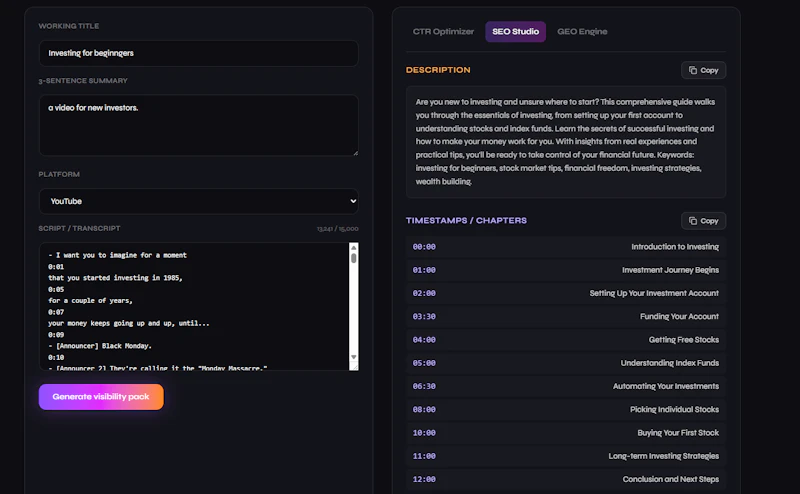800x494 pixels.
Task: Select the 04:00 Getting Free Stocks chapter
Action: pyautogui.click(x=566, y=340)
